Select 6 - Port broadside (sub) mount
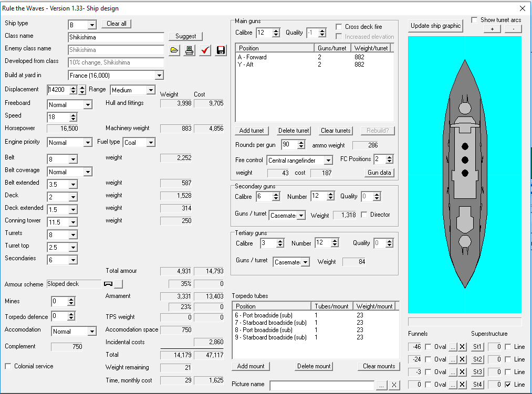 [x=315, y=315]
